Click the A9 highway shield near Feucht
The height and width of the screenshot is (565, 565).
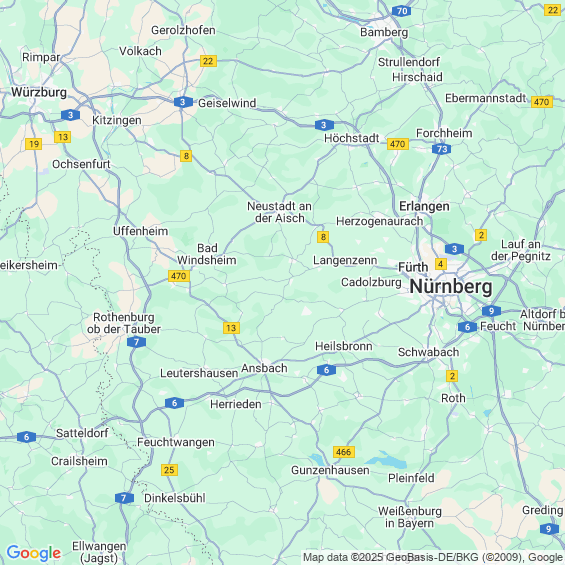(491, 311)
